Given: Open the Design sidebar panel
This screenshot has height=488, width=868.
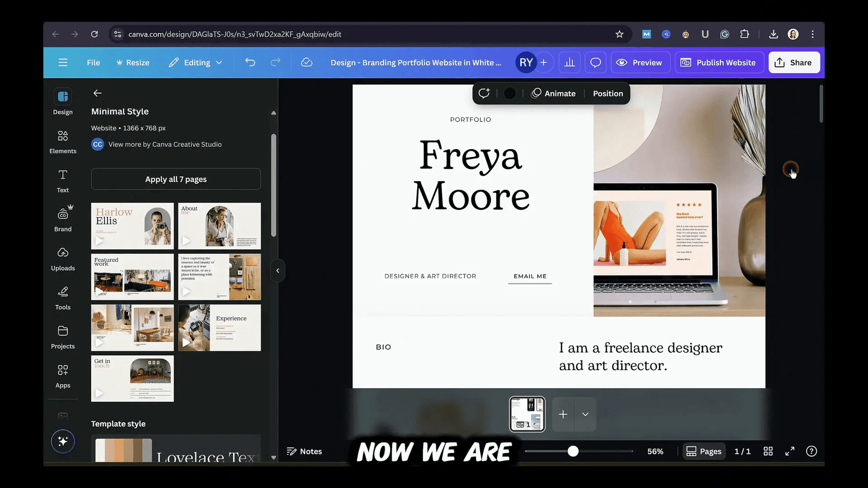Looking at the screenshot, I should click(63, 102).
